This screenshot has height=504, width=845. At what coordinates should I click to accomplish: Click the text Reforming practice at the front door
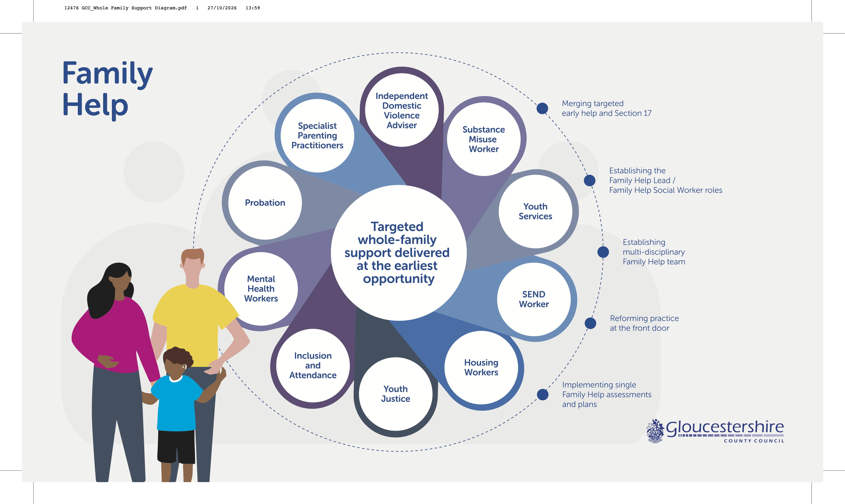click(644, 323)
